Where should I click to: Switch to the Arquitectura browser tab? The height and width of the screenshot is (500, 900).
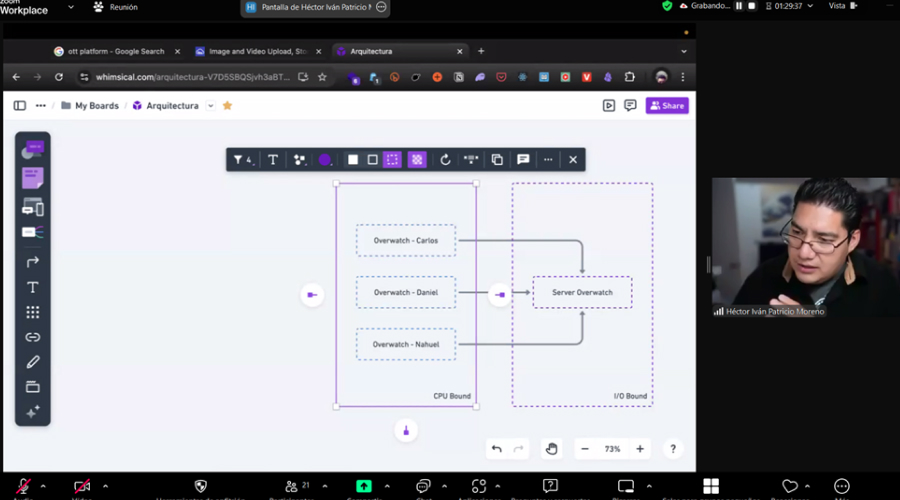pos(400,51)
